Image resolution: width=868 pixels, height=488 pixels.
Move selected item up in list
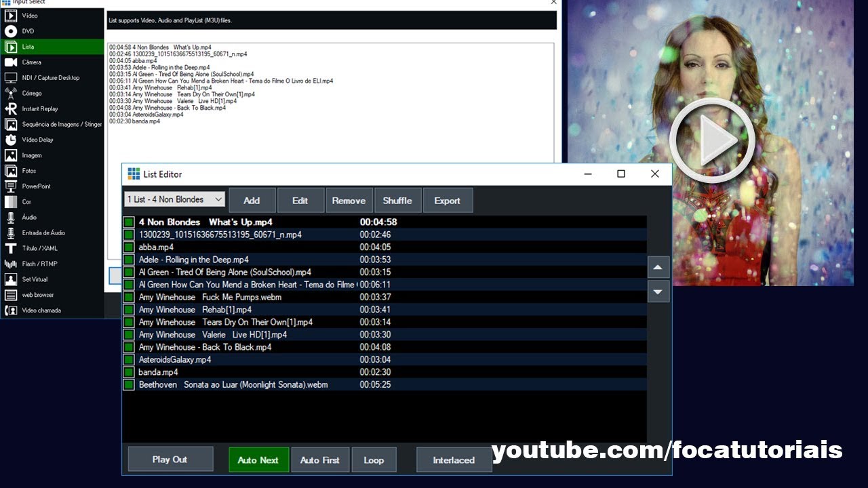(658, 268)
